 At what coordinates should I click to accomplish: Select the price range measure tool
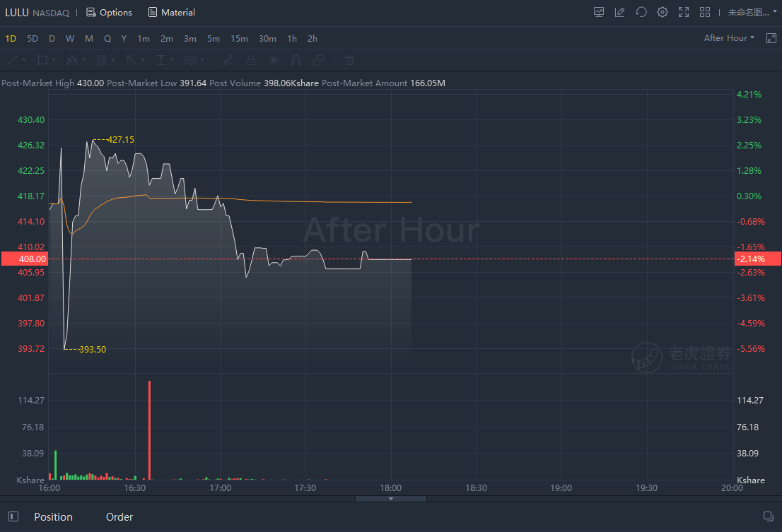pos(161,60)
